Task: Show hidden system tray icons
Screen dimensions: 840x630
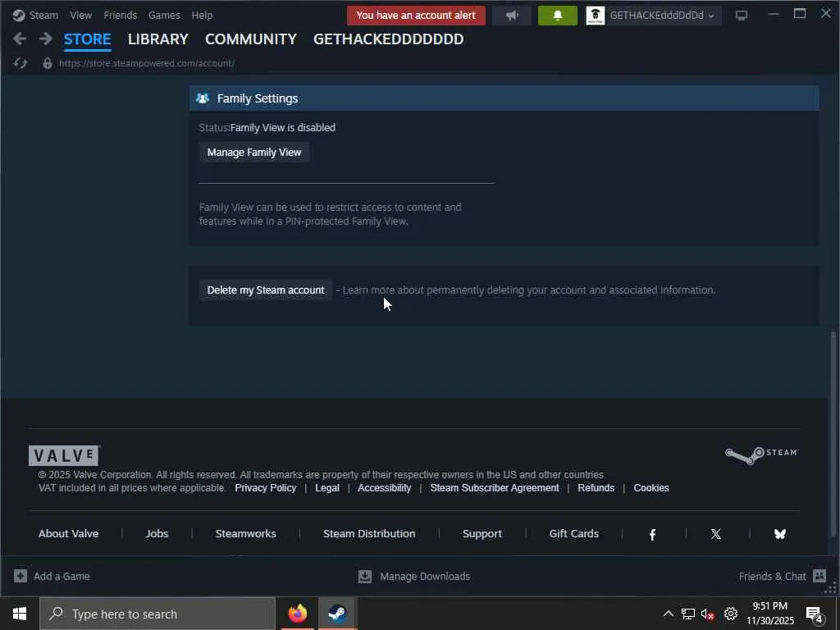Action: click(668, 614)
